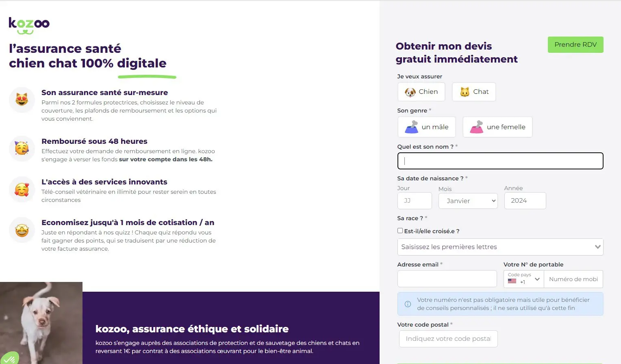Click the 'Votre N° de portable' label
The image size is (621, 364).
click(x=533, y=264)
